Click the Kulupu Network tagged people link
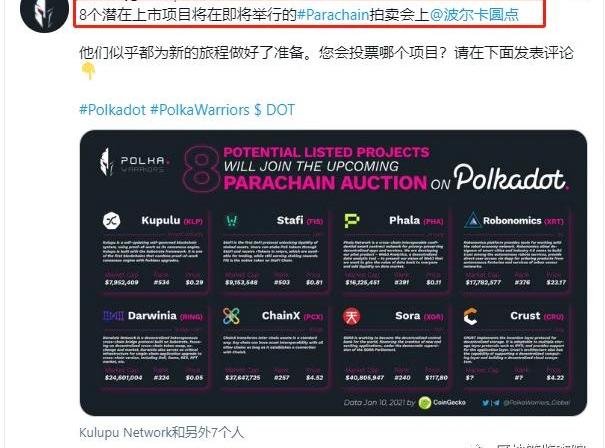The width and height of the screenshot is (605, 448). pos(161,433)
